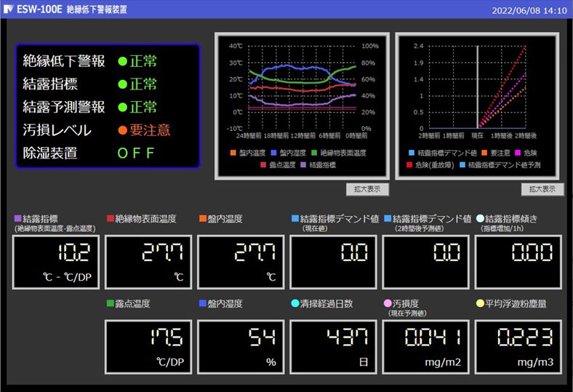Click the green 結露予測警報 status lamp

pos(122,108)
